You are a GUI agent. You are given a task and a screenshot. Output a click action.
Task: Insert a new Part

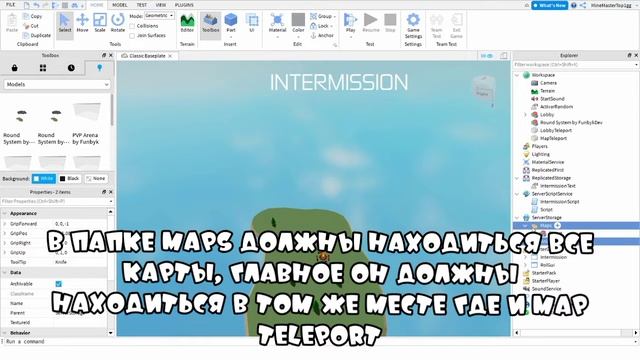click(x=231, y=24)
